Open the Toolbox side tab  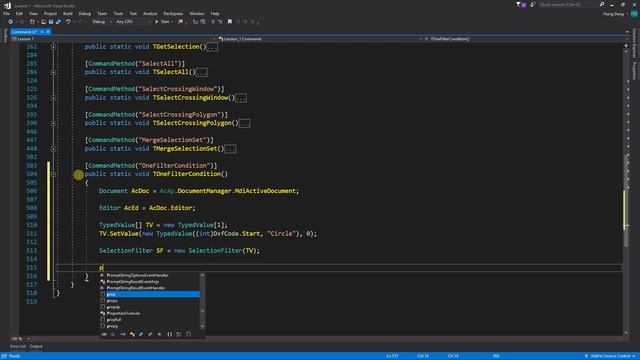click(5, 36)
